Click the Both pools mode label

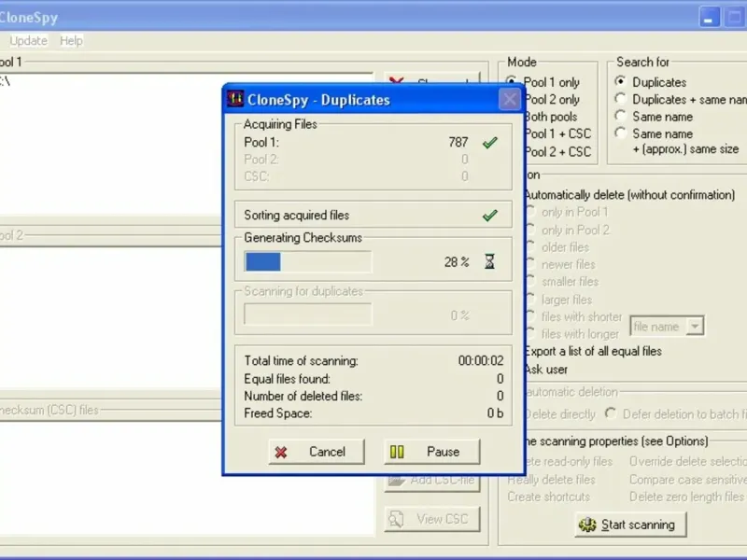[x=551, y=117]
